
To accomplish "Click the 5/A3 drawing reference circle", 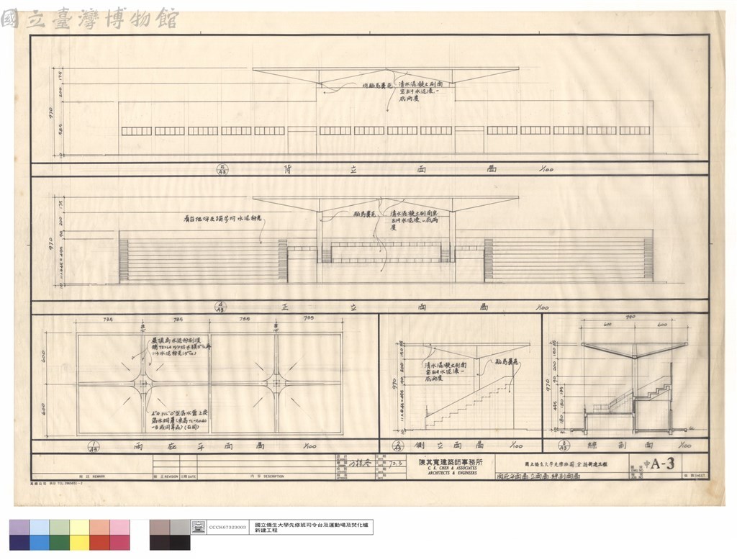I will click(x=222, y=169).
